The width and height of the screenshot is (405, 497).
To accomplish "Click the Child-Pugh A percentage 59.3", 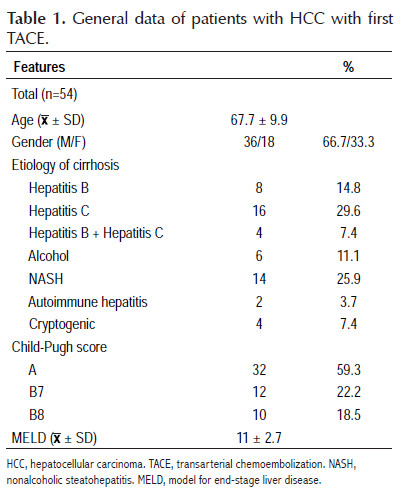I will pyautogui.click(x=349, y=370).
